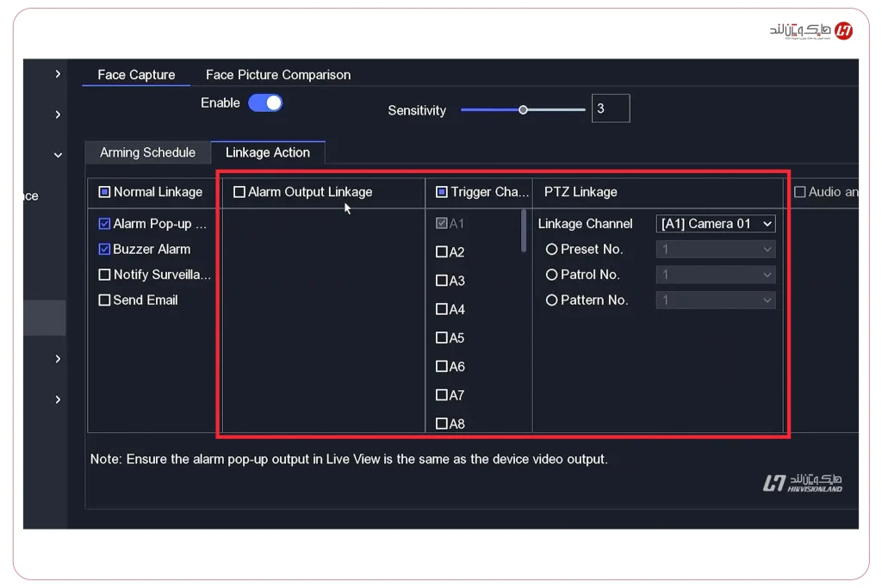The width and height of the screenshot is (882, 588).
Task: Click the sensitivity value field showing 3
Action: (610, 108)
